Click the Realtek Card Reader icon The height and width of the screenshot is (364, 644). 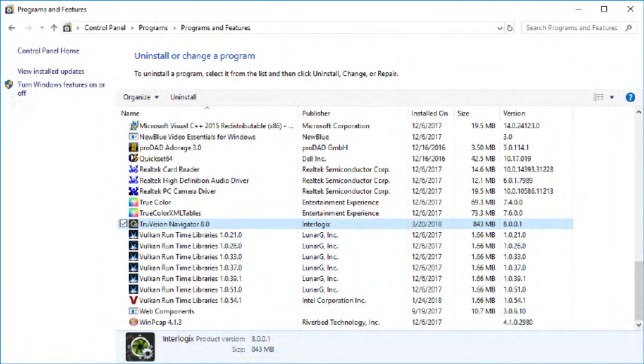pos(133,170)
